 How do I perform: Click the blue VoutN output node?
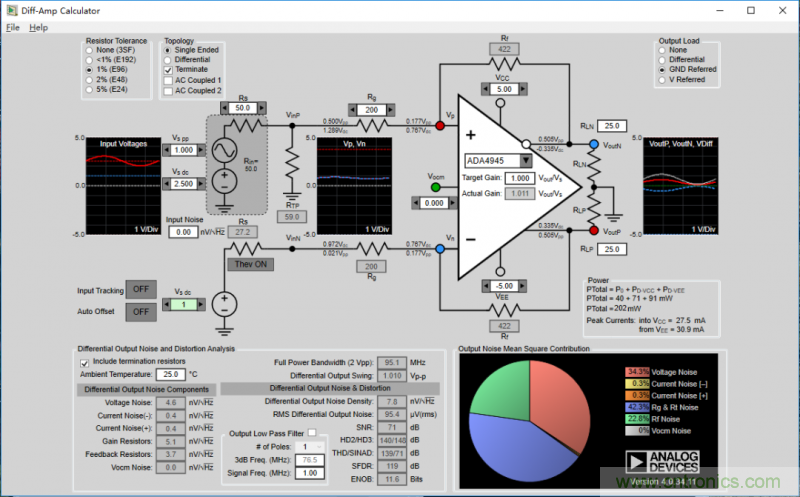coord(593,145)
